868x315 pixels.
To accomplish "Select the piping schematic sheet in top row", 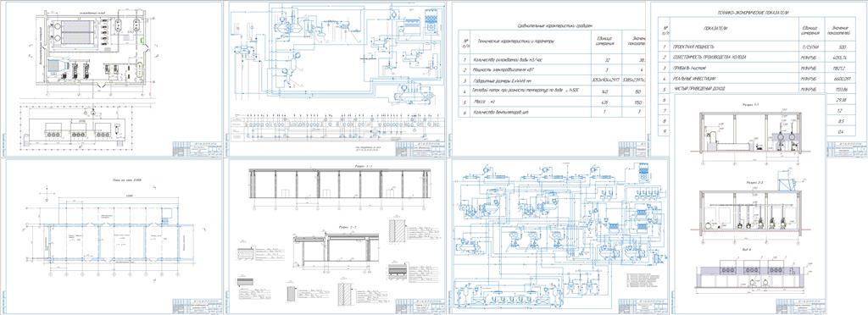I will click(337, 79).
